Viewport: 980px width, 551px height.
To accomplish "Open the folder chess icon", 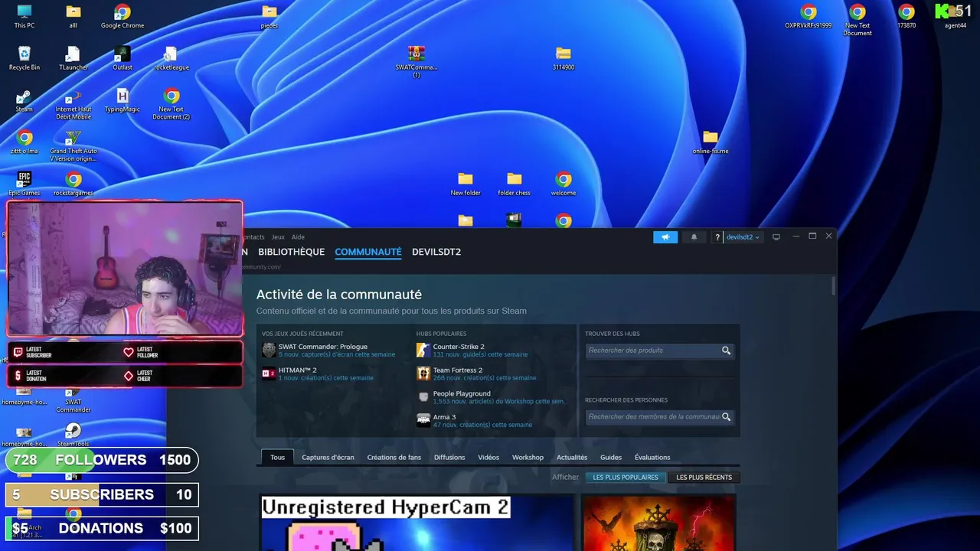I will (514, 184).
